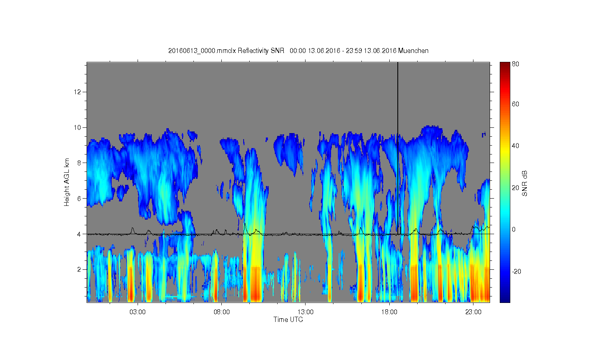Image resolution: width=607 pixels, height=364 pixels.
Task: Click the vertical black line marker after 18:00
Action: click(x=398, y=148)
